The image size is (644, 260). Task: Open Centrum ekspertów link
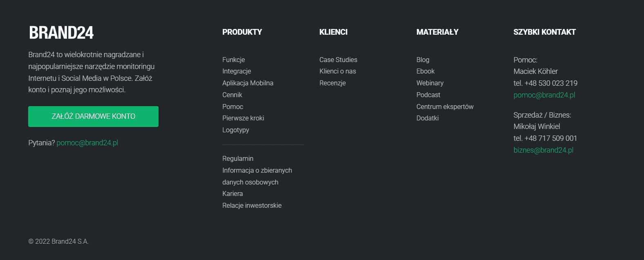point(445,107)
